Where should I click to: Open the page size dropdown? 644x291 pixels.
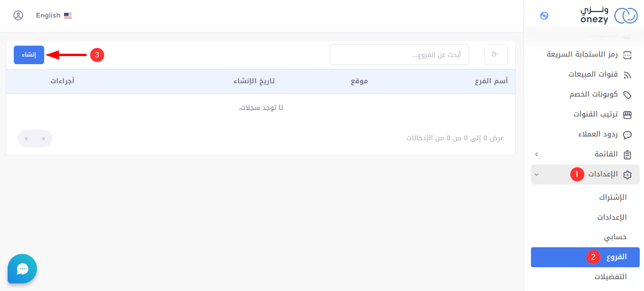point(496,55)
